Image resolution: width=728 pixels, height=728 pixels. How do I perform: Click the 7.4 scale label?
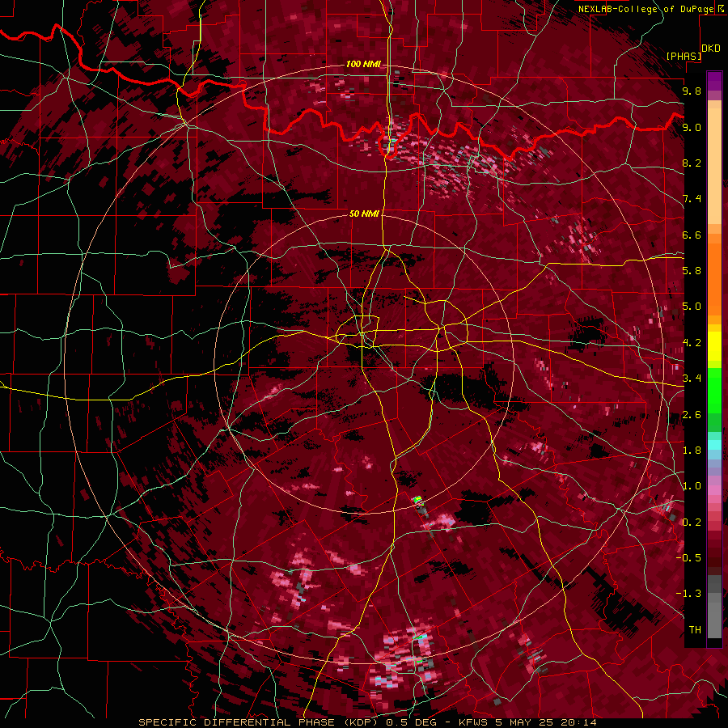click(692, 199)
